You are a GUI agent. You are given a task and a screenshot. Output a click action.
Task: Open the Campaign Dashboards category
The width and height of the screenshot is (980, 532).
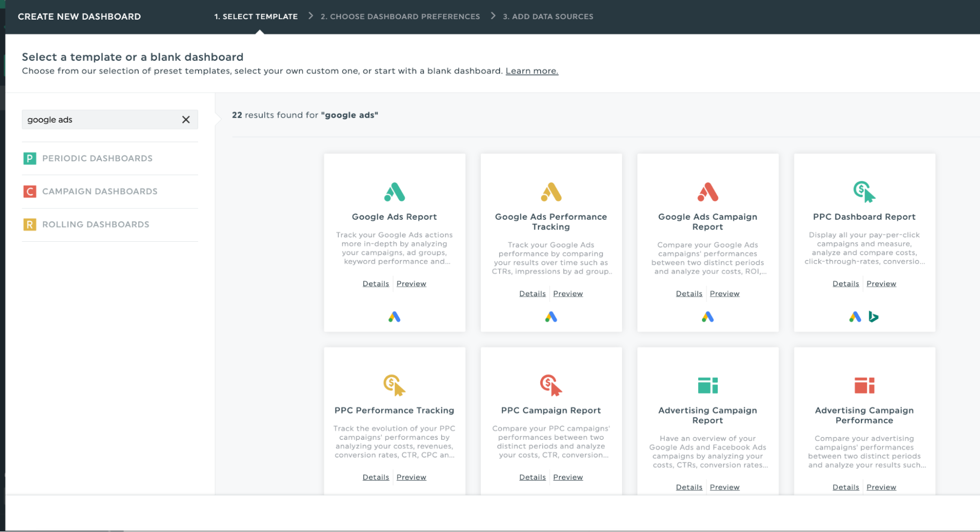(100, 191)
